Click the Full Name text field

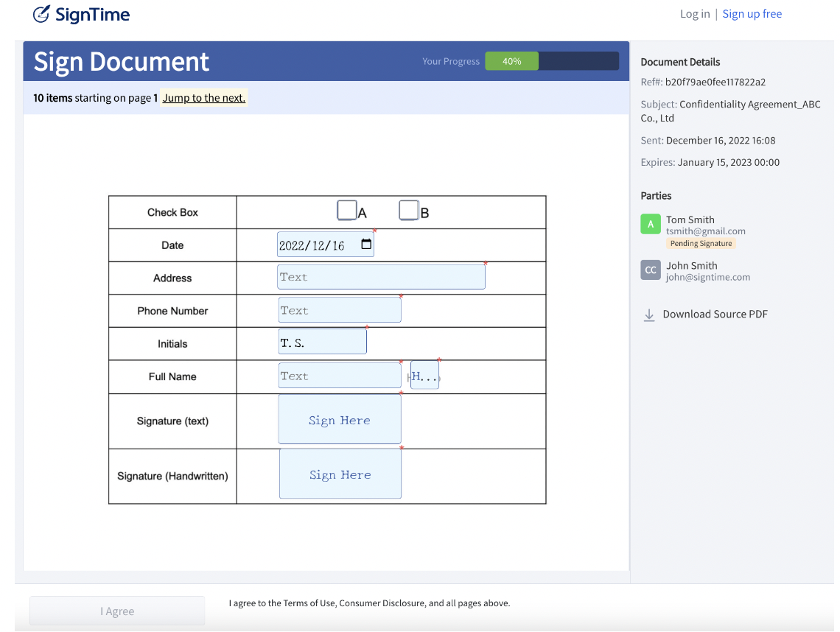click(x=340, y=376)
